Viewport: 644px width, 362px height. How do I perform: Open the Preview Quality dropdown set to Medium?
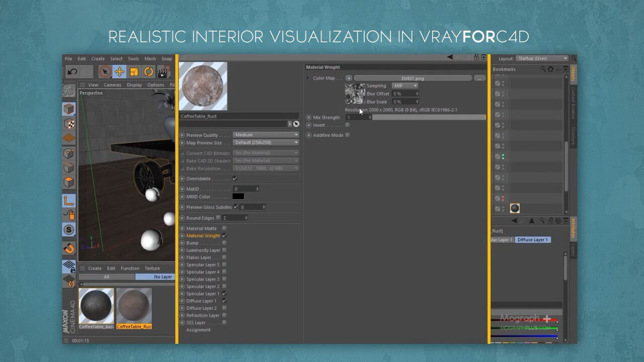[x=266, y=134]
